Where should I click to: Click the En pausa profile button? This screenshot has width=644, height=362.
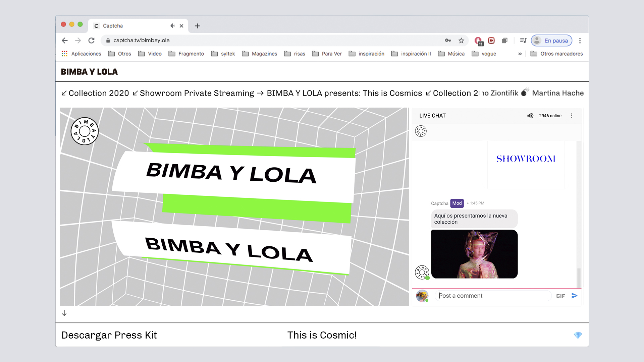551,41
